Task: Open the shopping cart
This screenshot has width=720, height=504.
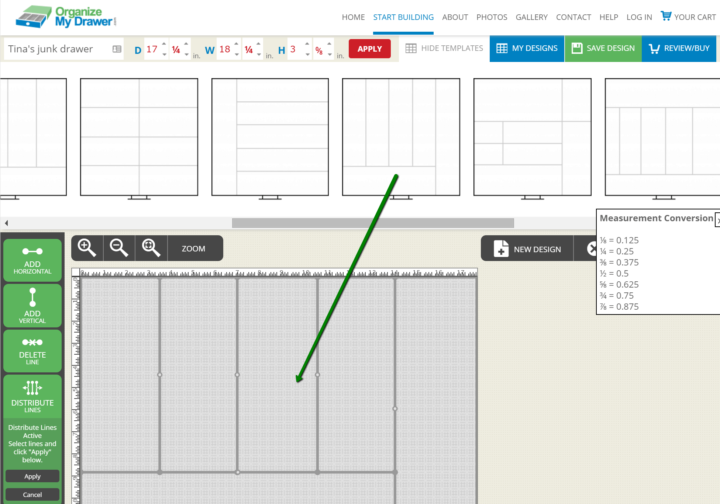Action: pyautogui.click(x=687, y=17)
